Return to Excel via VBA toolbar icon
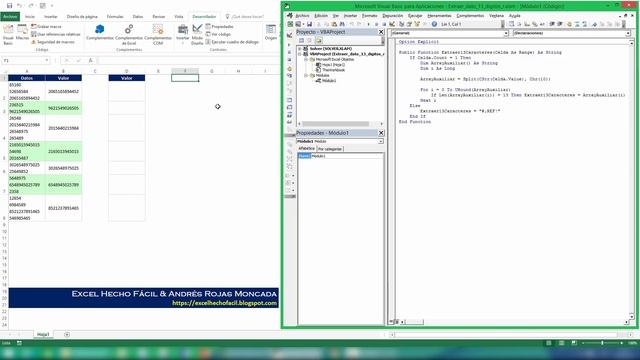This screenshot has height=360, width=640. (x=290, y=24)
